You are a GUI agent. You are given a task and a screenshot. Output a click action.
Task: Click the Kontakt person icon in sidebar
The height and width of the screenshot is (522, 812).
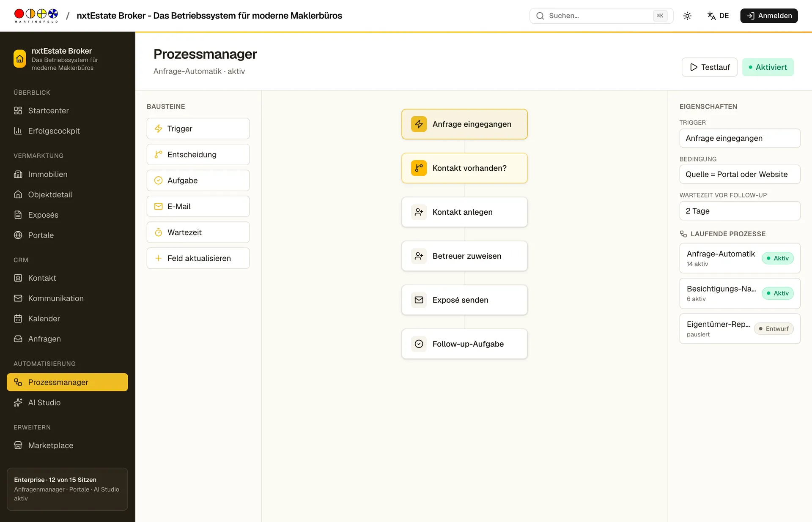coord(18,278)
